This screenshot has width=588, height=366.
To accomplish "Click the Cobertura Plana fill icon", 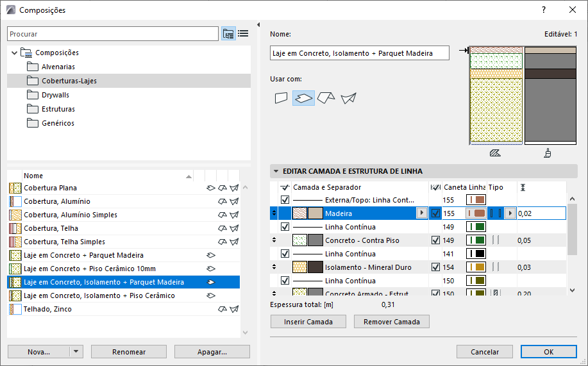I will pyautogui.click(x=15, y=188).
